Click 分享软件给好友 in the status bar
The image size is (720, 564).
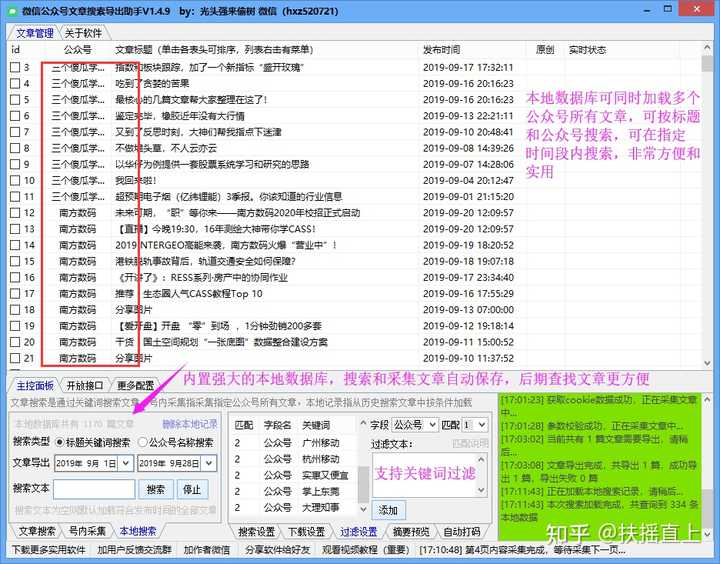[x=277, y=550]
